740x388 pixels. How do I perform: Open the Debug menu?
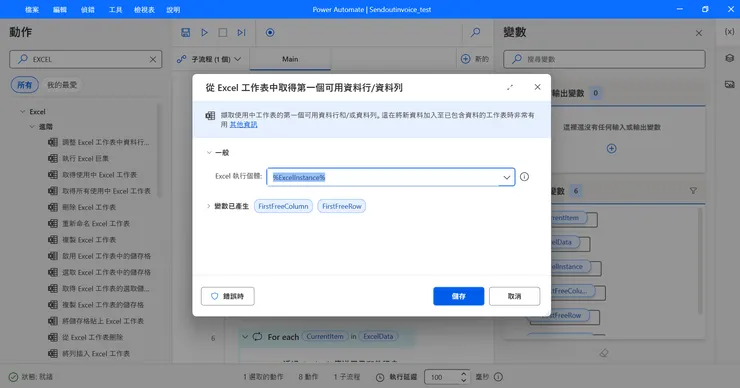pos(88,9)
